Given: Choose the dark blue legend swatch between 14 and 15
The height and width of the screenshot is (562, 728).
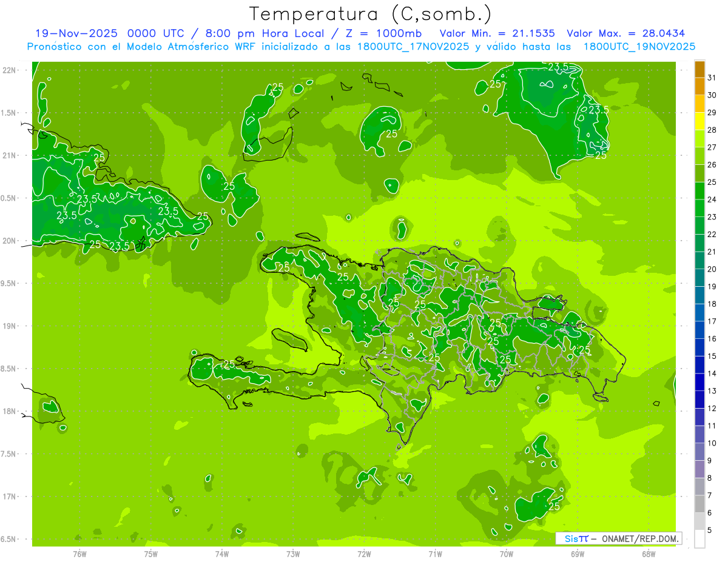Looking at the screenshot, I should 699,364.
